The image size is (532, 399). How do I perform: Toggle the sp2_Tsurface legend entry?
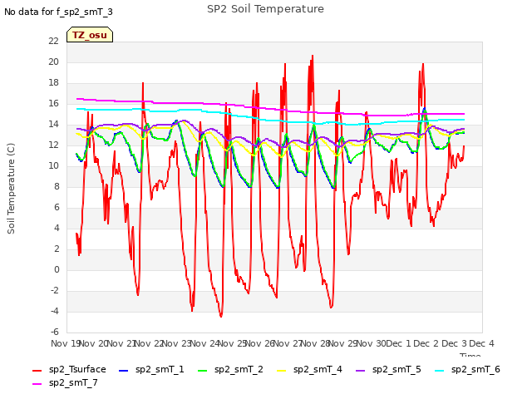[x=69, y=369]
